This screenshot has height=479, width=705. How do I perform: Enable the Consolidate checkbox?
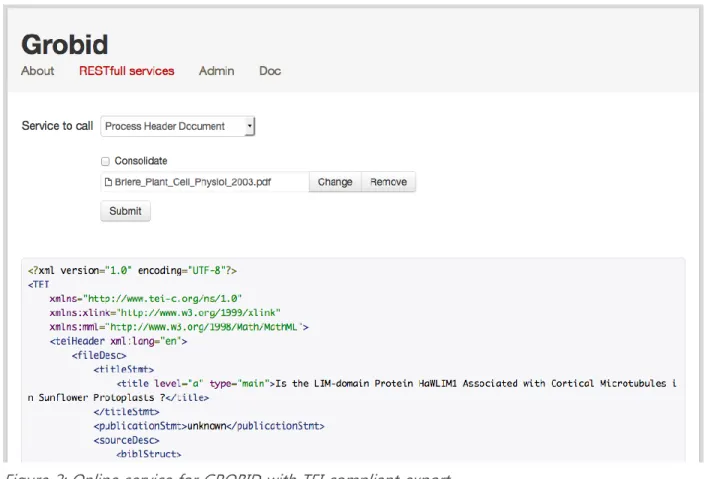105,161
